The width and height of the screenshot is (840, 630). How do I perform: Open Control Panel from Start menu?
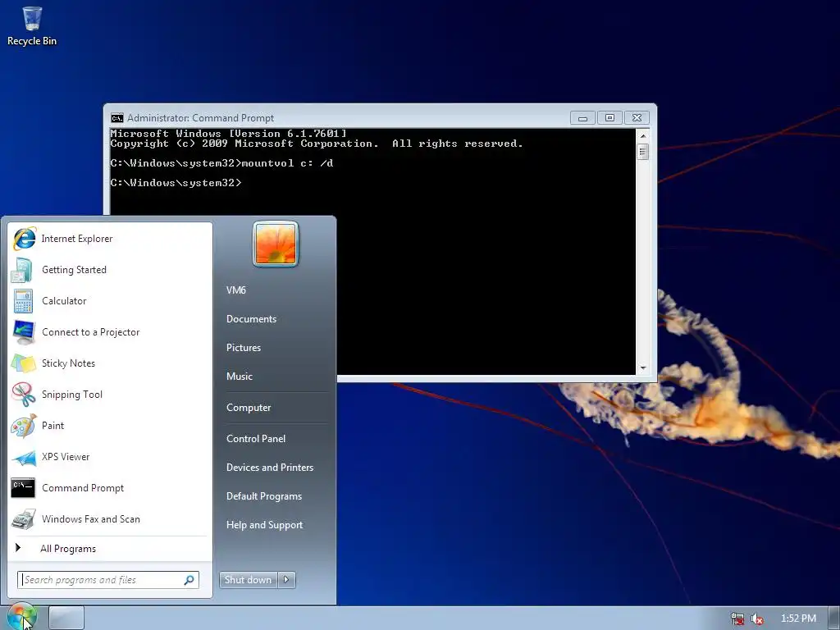click(256, 439)
